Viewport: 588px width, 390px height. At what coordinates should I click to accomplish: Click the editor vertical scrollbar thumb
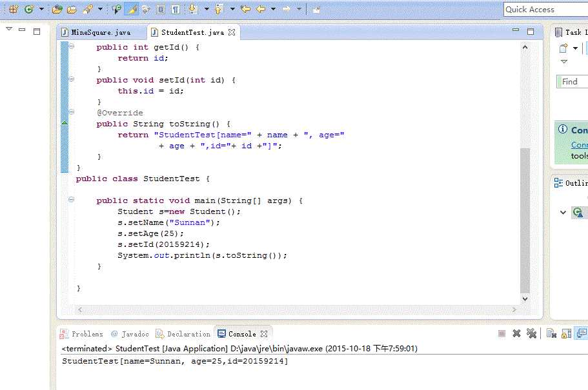click(x=525, y=220)
